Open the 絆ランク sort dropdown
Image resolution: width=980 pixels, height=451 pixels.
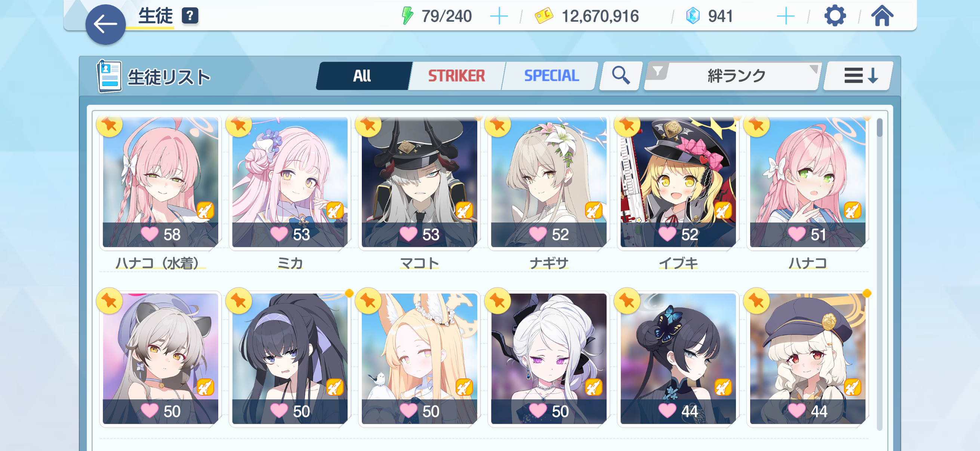736,76
